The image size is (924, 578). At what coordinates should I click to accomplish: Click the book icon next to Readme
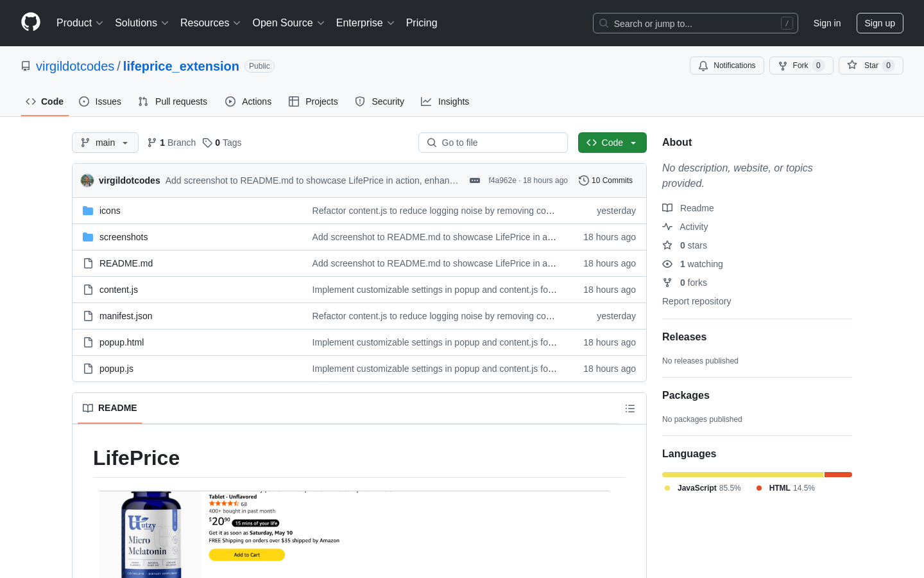(x=667, y=208)
